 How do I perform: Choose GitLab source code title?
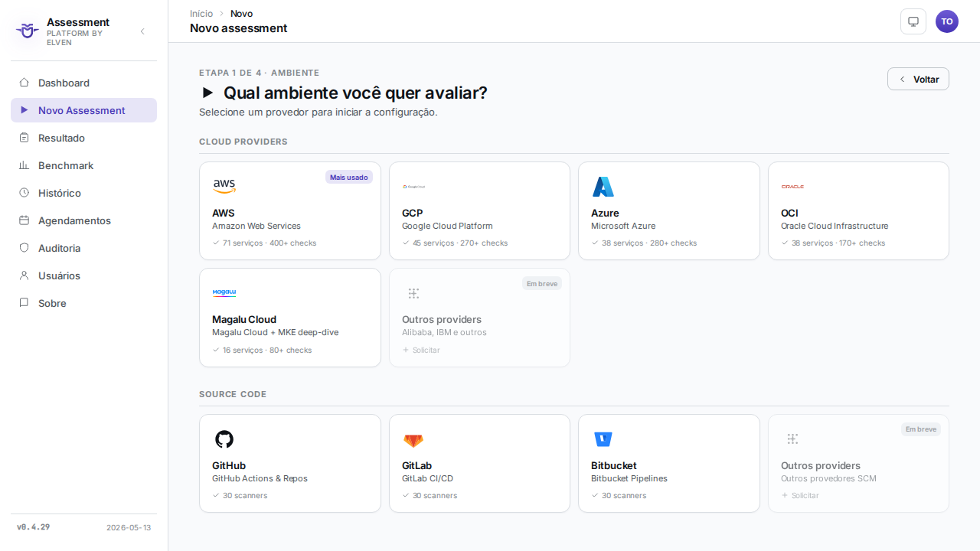417,465
